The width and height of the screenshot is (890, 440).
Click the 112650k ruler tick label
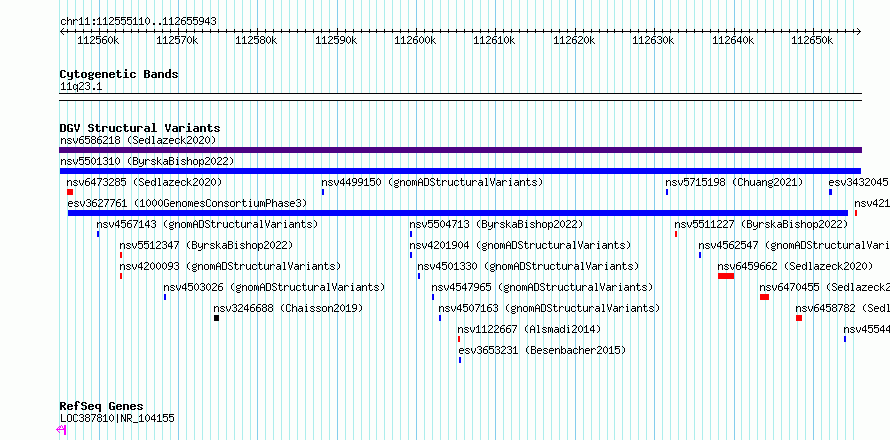click(x=812, y=40)
